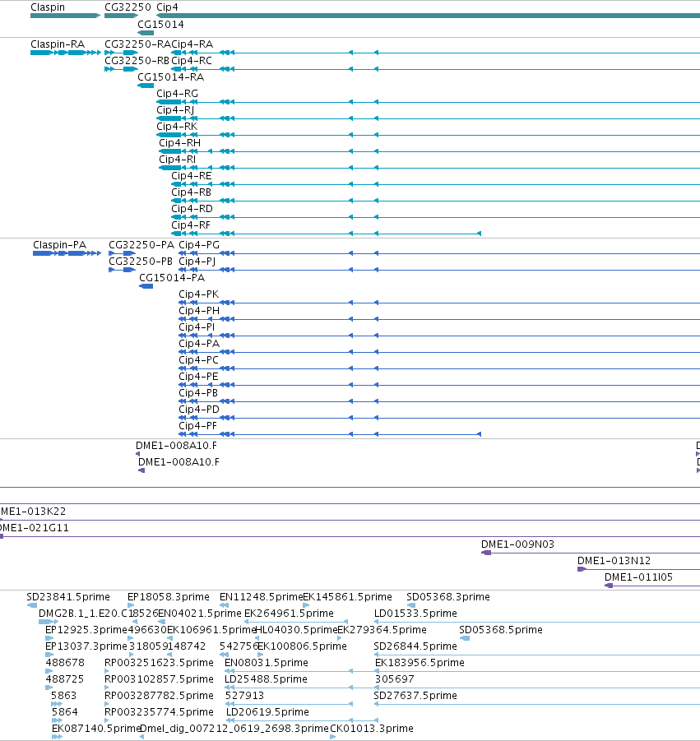
Task: Select the SD05368.3prime EST label
Action: (448, 597)
